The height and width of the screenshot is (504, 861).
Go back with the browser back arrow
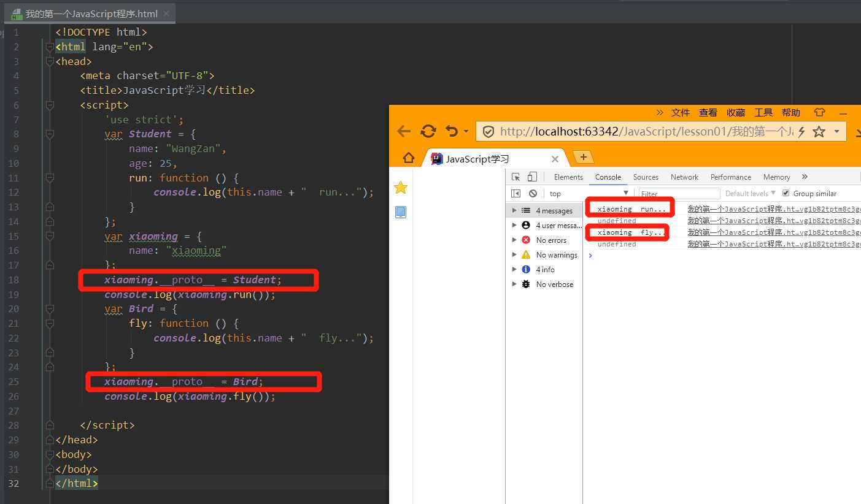pos(403,131)
